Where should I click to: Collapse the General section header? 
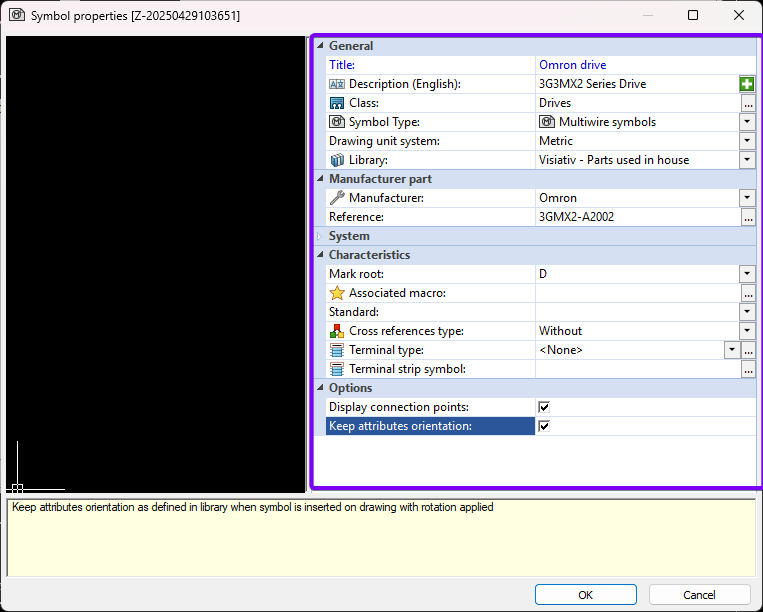pyautogui.click(x=320, y=46)
